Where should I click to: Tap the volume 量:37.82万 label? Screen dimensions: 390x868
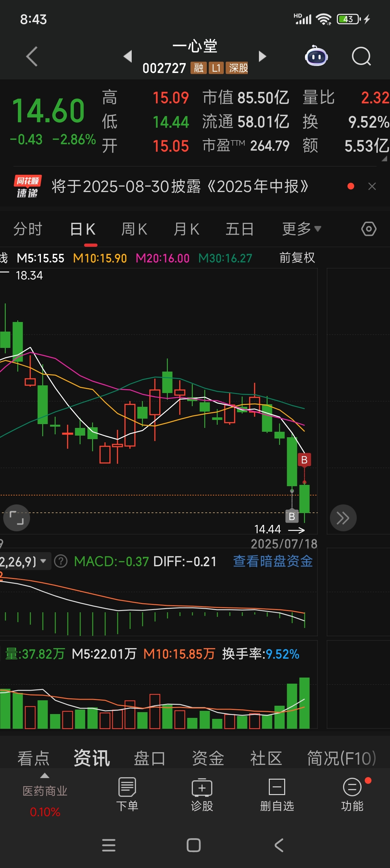click(35, 654)
